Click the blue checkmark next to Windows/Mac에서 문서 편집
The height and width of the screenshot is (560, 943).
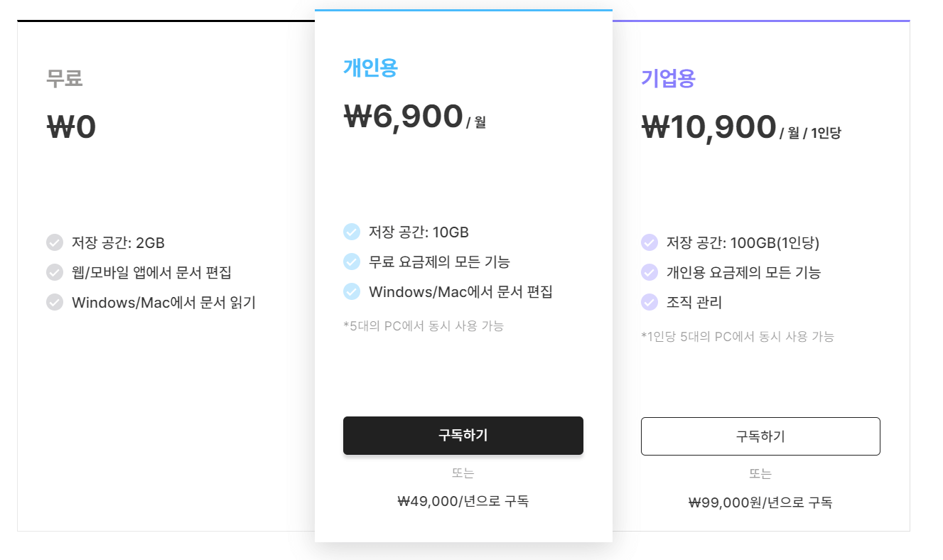352,291
